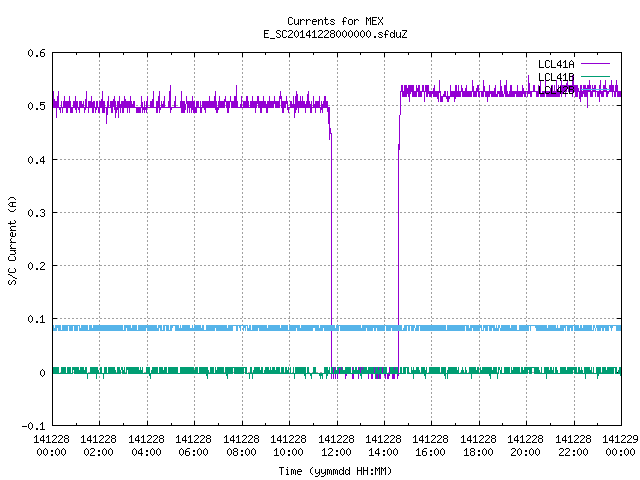
Task: Click the 06:00 x-axis time label
Action: pos(193,452)
